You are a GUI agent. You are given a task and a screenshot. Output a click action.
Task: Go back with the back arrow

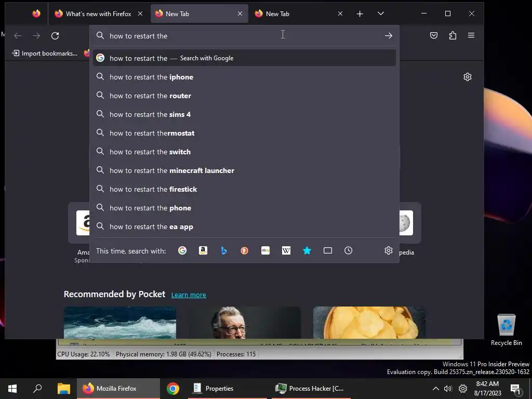tap(18, 36)
